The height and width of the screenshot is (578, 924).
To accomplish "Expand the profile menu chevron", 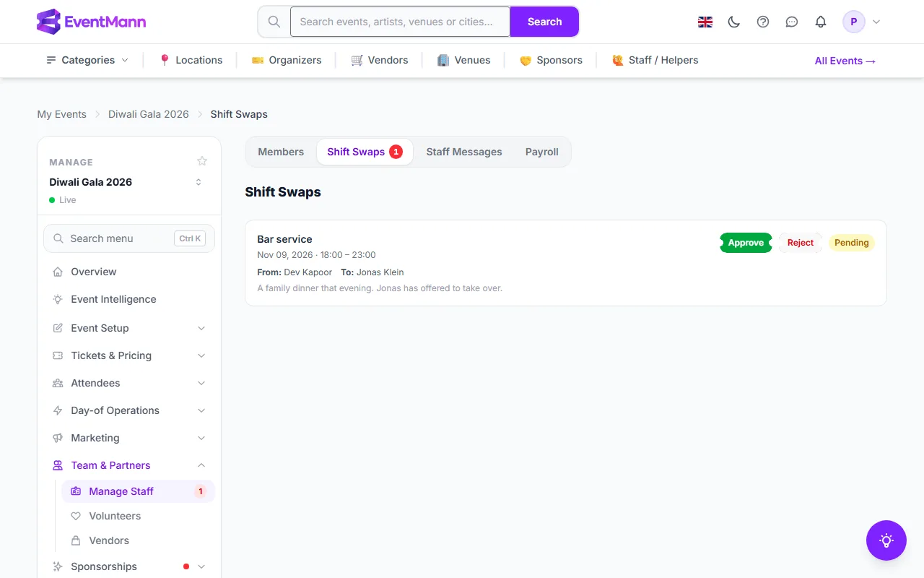I will [876, 22].
